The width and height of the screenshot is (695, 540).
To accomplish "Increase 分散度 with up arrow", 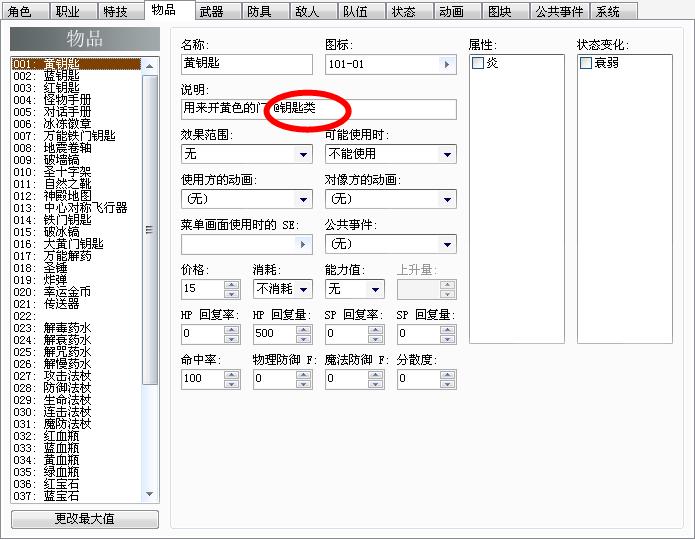I will tap(448, 375).
